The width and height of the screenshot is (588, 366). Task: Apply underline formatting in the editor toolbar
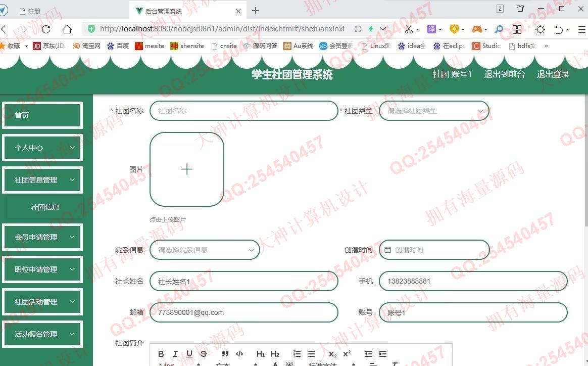point(189,353)
